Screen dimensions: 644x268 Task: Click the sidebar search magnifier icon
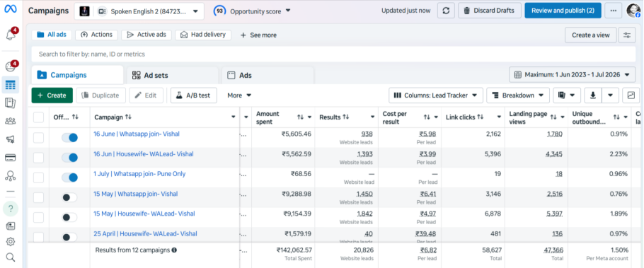point(11,257)
